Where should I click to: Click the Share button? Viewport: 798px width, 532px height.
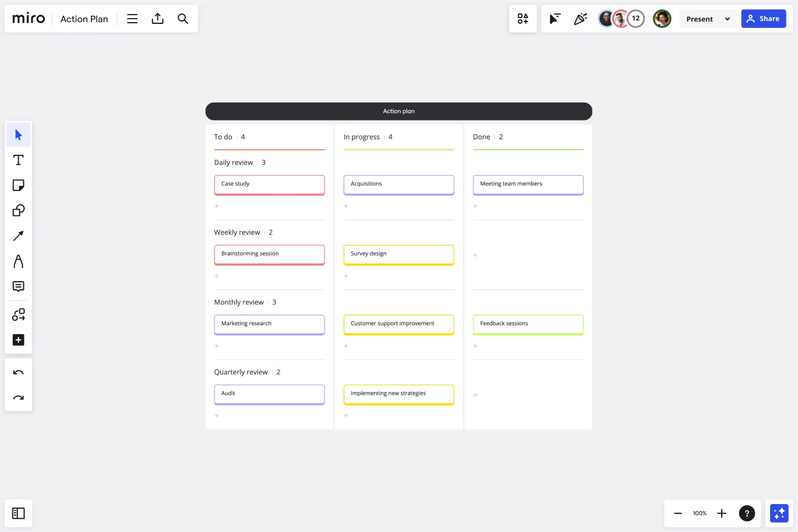coord(763,18)
